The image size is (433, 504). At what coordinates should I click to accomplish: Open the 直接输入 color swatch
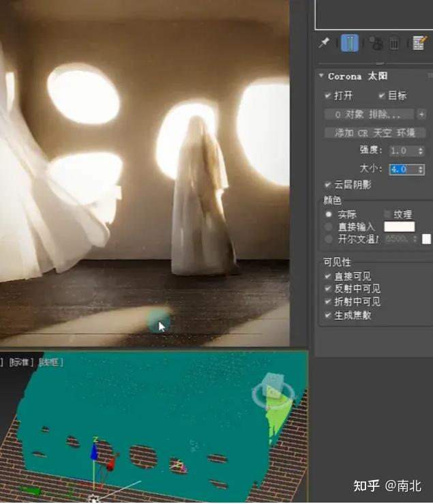coord(400,226)
